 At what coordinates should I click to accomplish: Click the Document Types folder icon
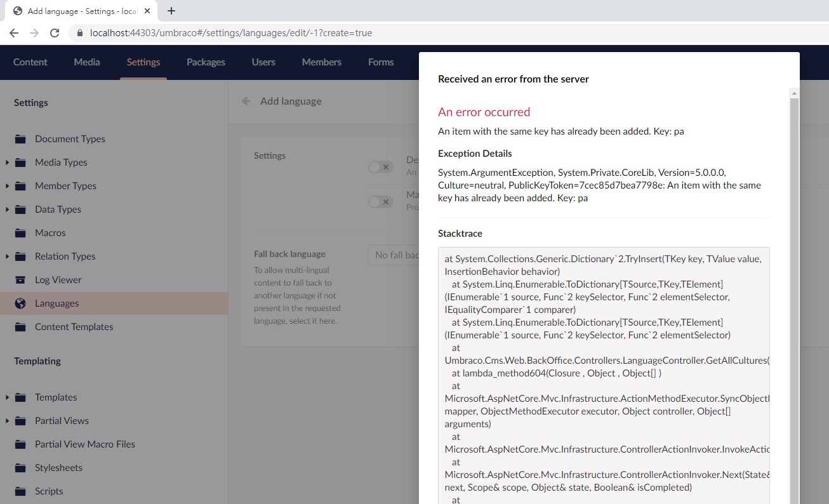(20, 139)
